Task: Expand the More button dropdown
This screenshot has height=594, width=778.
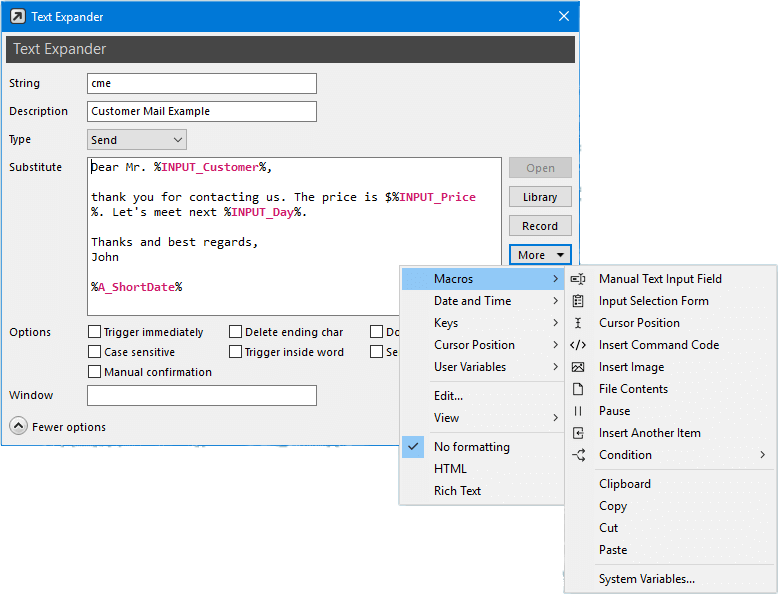Action: pos(540,255)
